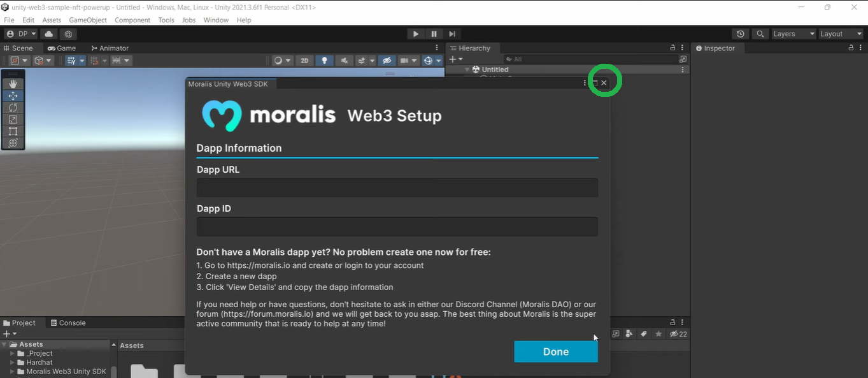This screenshot has width=868, height=378.
Task: Select the Rect tool in Scene view
Action: (x=13, y=131)
